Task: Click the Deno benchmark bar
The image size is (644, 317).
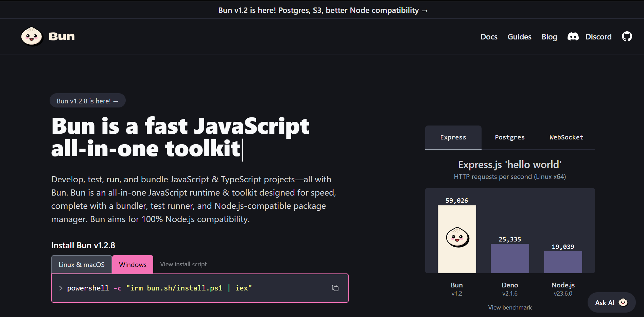Action: click(510, 258)
